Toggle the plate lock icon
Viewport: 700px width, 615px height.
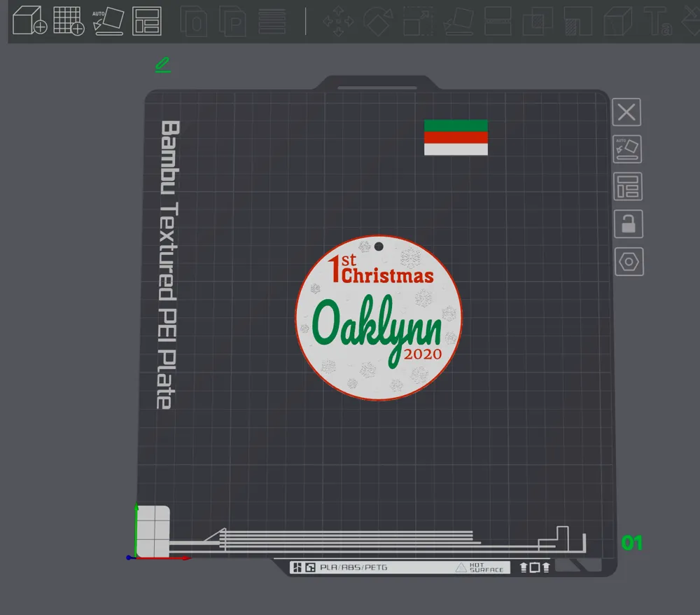(629, 223)
